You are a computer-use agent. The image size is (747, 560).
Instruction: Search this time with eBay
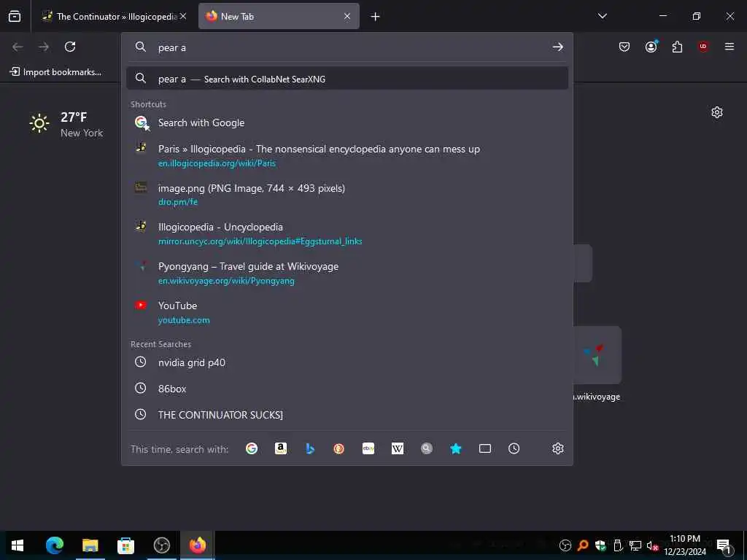click(x=368, y=448)
